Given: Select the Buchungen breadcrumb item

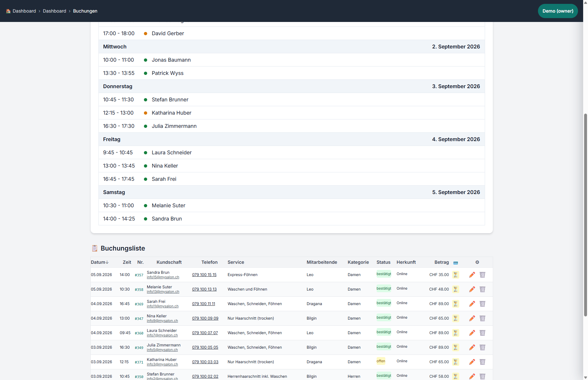Looking at the screenshot, I should 85,11.
